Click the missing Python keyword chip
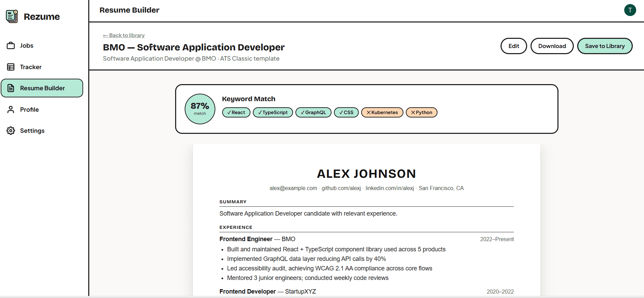 (x=421, y=112)
